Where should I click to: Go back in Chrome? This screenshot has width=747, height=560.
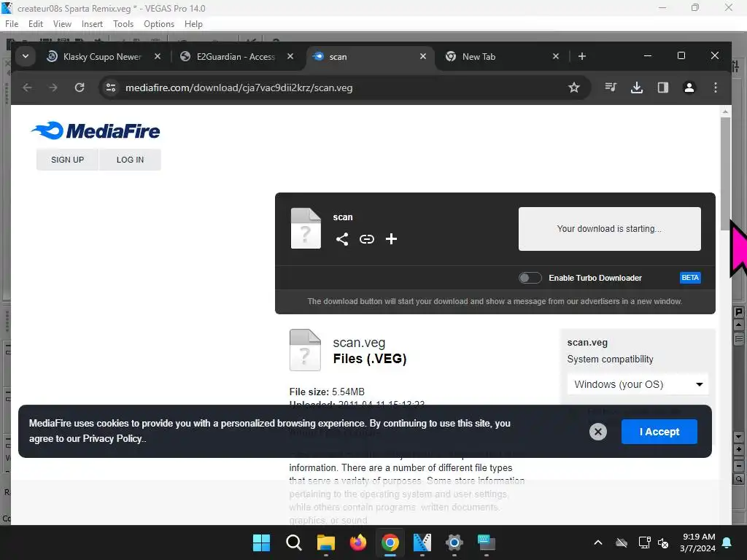(27, 87)
